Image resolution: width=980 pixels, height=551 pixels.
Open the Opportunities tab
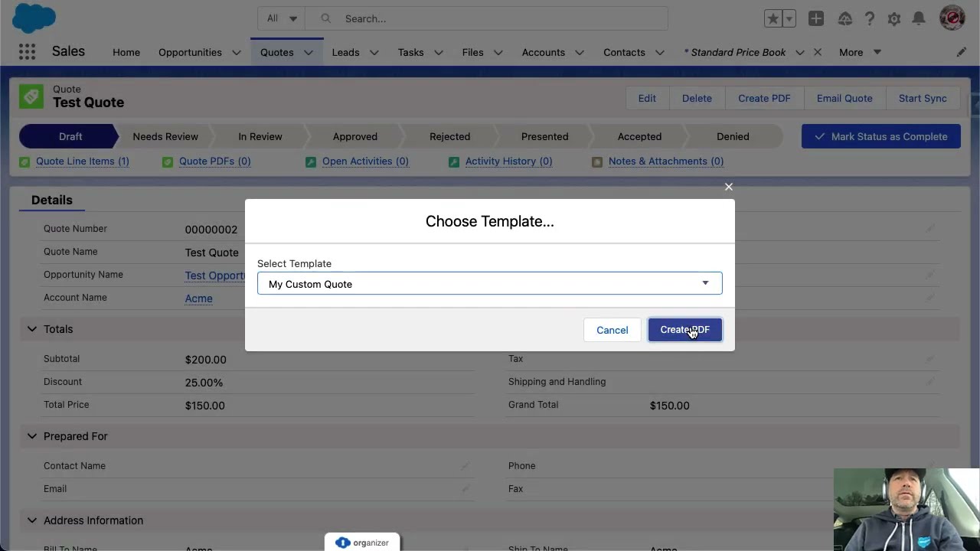click(x=190, y=52)
